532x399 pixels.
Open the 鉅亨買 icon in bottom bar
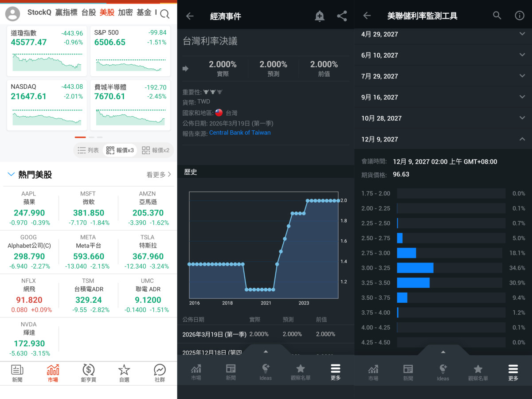(x=88, y=372)
